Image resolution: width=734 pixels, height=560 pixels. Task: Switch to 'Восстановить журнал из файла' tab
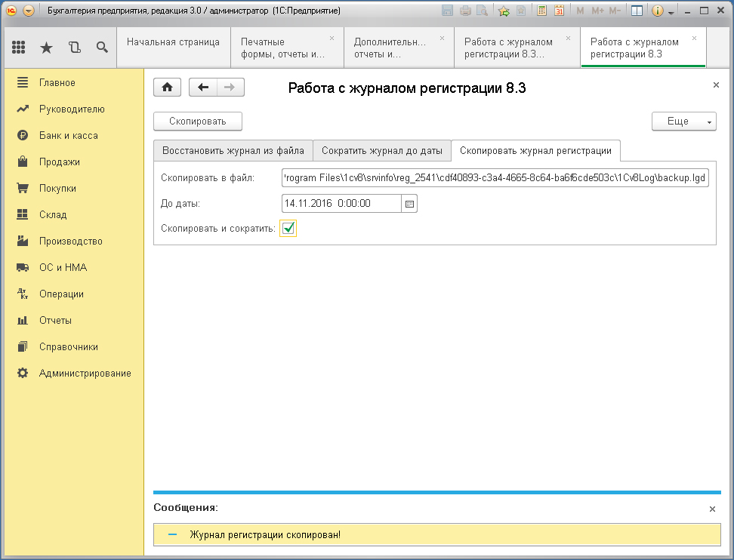click(x=233, y=151)
